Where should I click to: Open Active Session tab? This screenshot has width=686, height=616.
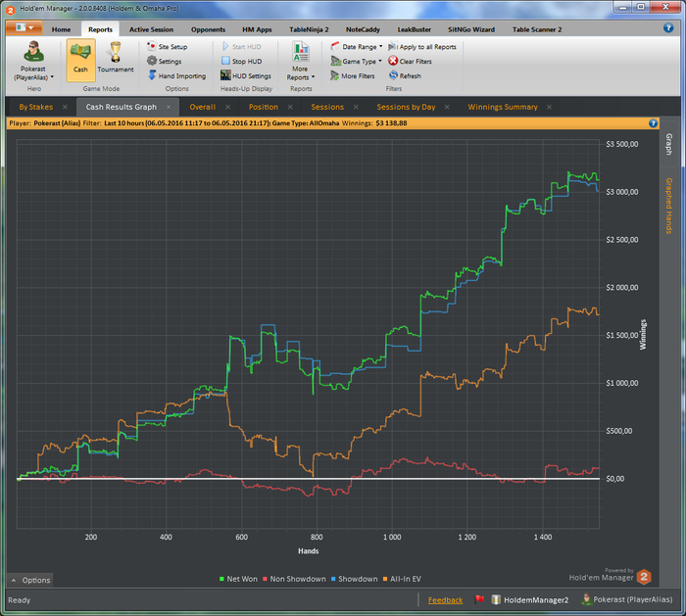[151, 29]
